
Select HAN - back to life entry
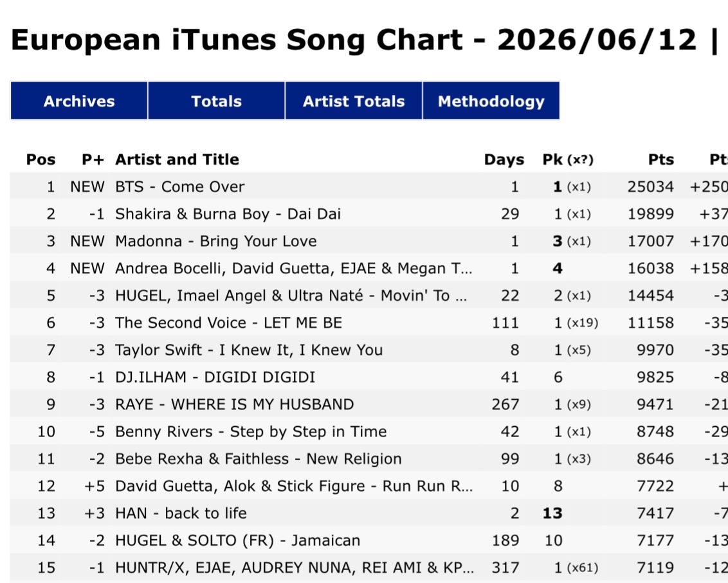181,513
